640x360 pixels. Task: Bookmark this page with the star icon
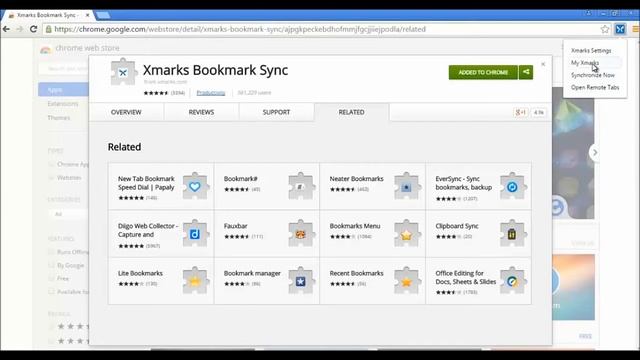(605, 29)
